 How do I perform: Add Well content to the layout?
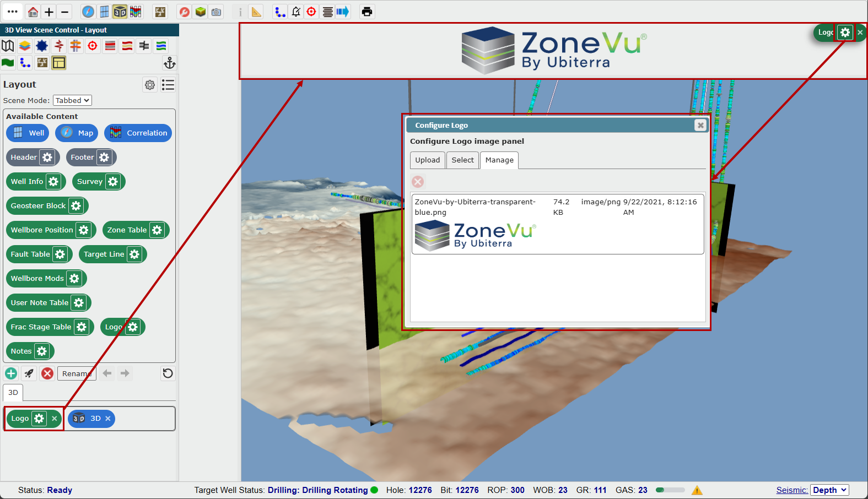28,133
